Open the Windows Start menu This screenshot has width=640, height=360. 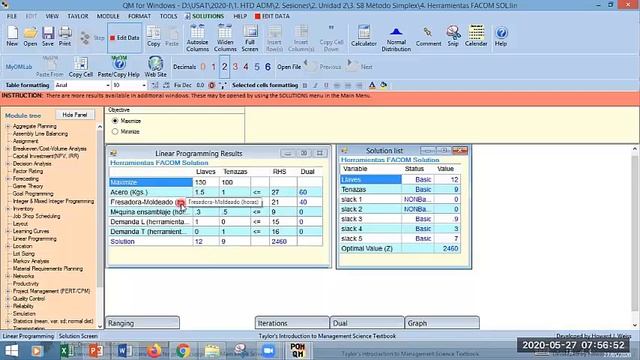coord(12,351)
